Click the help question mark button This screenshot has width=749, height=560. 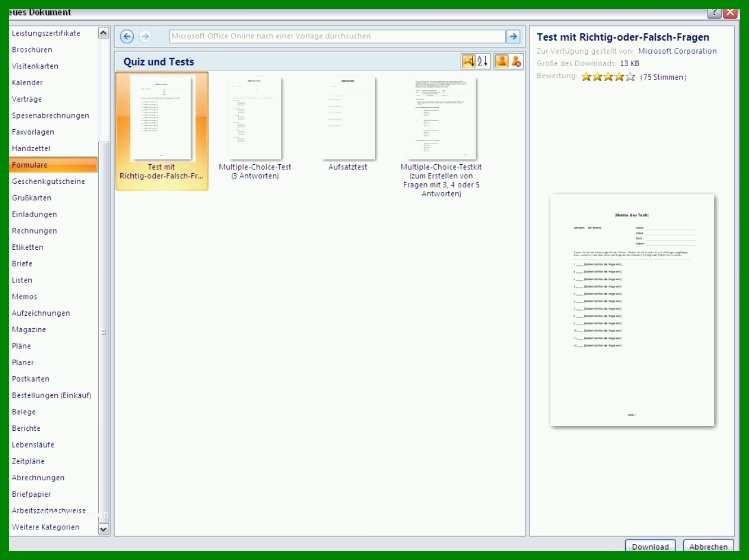click(x=714, y=13)
